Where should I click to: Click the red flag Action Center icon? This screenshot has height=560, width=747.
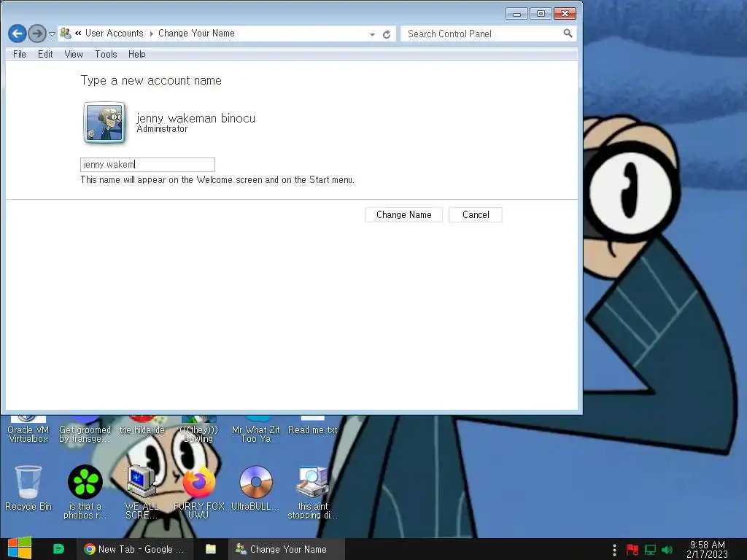click(x=632, y=550)
